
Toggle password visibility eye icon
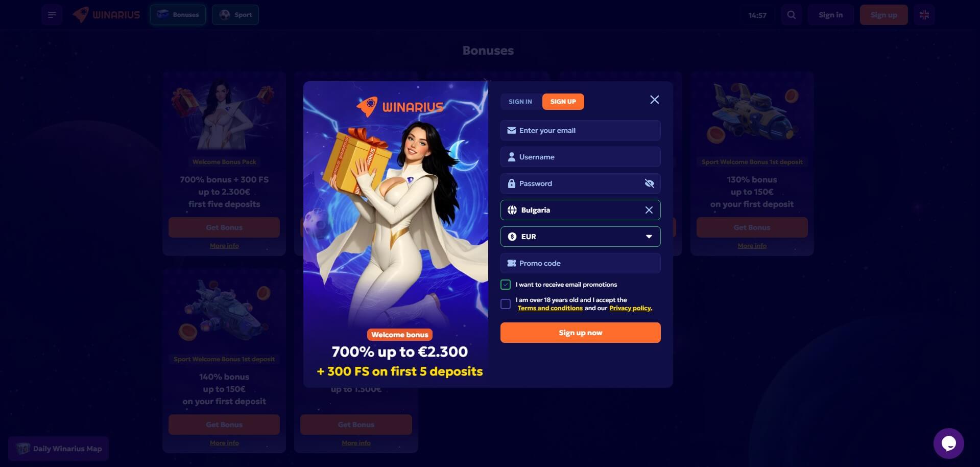(x=649, y=183)
